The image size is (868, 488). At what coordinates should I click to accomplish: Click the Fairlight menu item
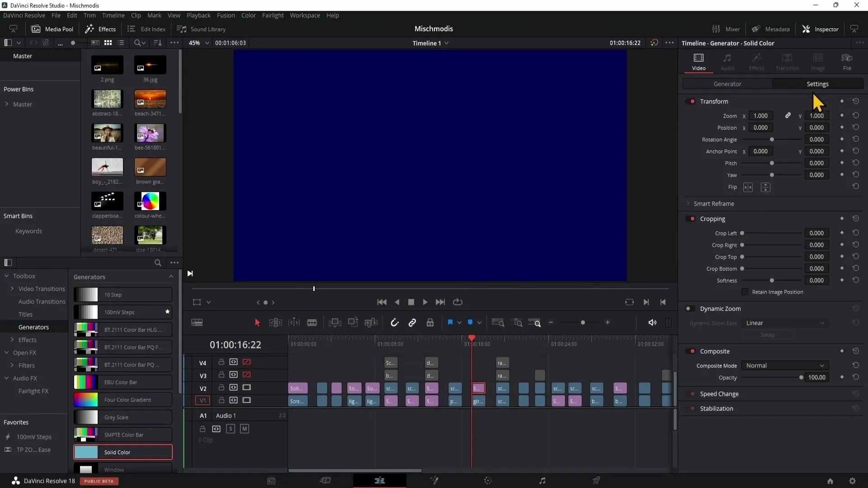tap(273, 15)
